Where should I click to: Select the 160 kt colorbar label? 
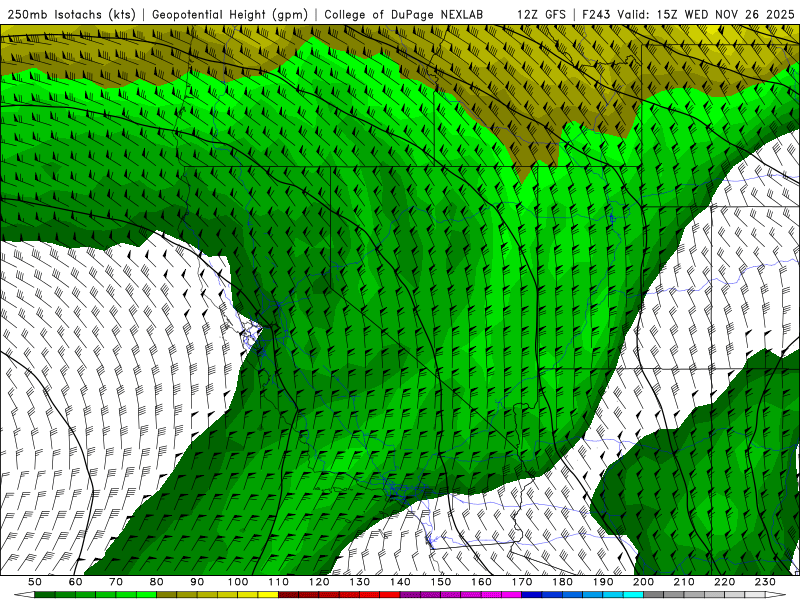(481, 582)
